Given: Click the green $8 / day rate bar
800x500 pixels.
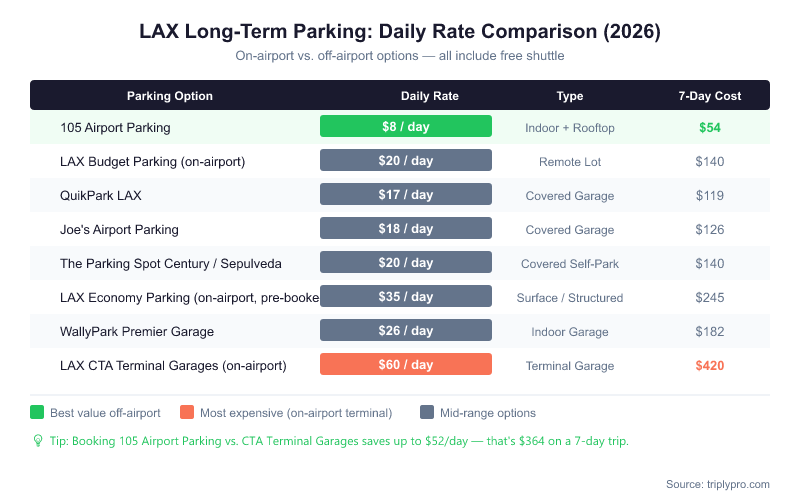Looking at the screenshot, I should tap(406, 127).
